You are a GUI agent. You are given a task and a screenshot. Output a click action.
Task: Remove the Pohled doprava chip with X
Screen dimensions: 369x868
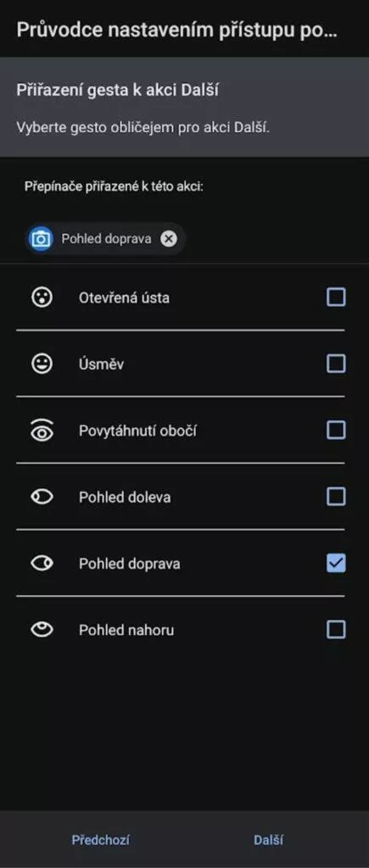[169, 239]
